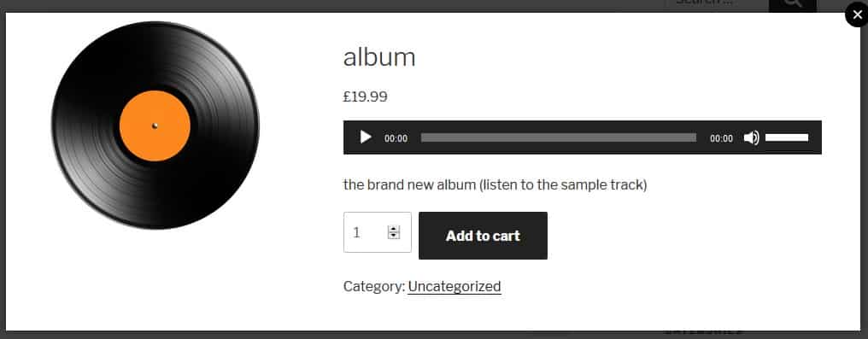Click the album product title
The image size is (868, 339).
tap(379, 57)
